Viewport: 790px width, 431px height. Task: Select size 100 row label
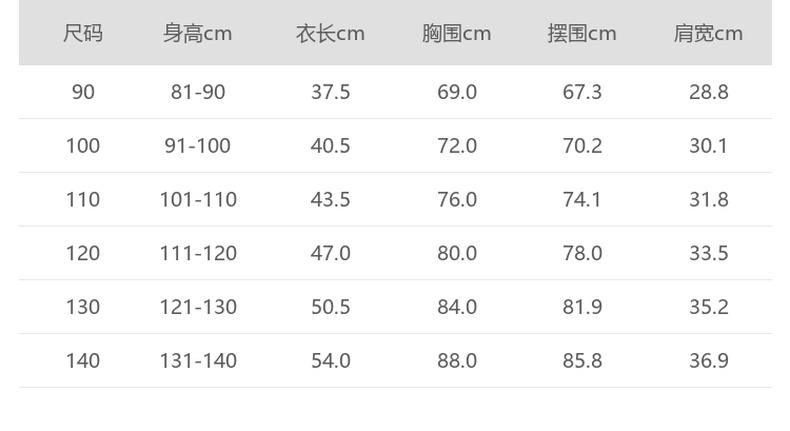point(83,146)
